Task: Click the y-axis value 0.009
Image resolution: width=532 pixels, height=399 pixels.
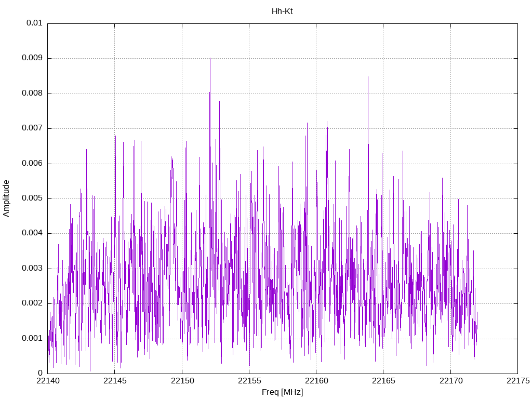Action: (x=32, y=58)
